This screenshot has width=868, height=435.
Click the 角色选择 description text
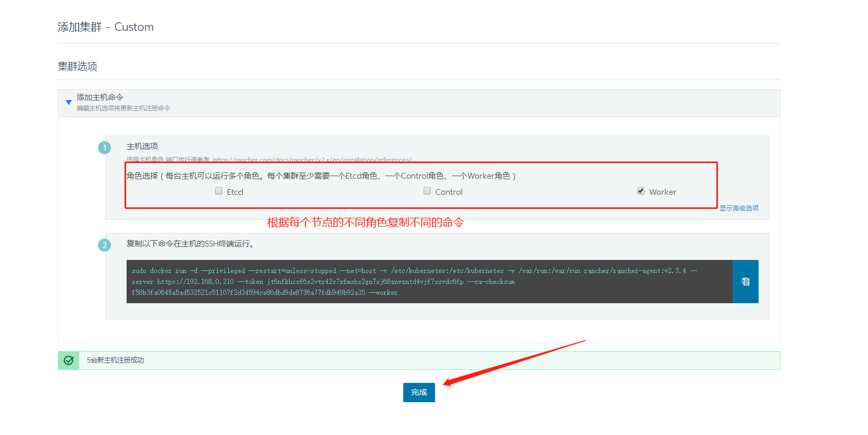pos(321,176)
